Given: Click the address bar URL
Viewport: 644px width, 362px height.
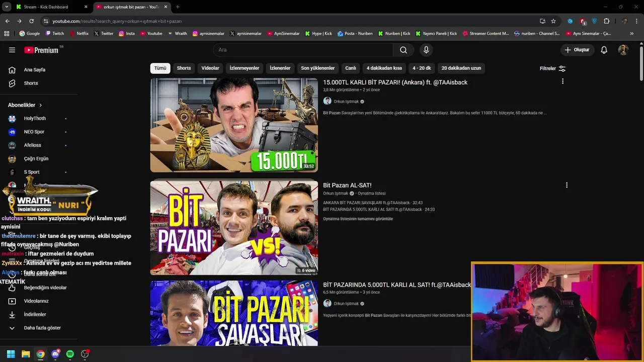Looking at the screenshot, I should 117,21.
